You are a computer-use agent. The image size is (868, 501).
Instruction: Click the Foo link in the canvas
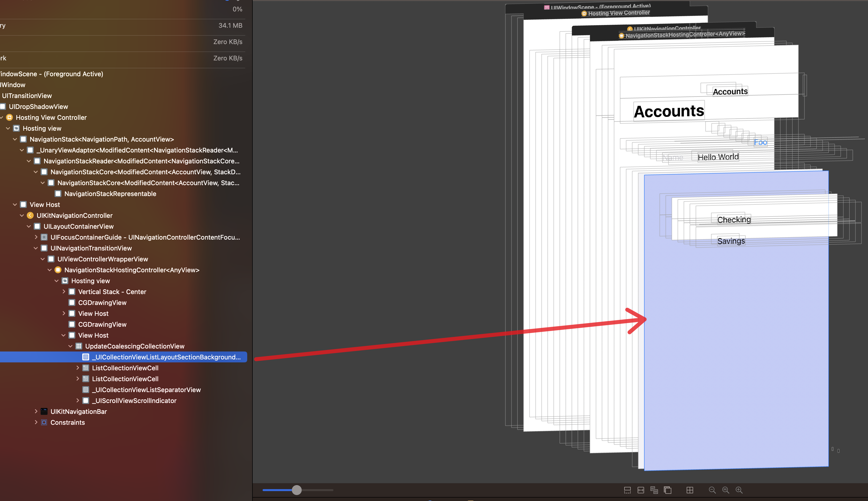tap(760, 142)
